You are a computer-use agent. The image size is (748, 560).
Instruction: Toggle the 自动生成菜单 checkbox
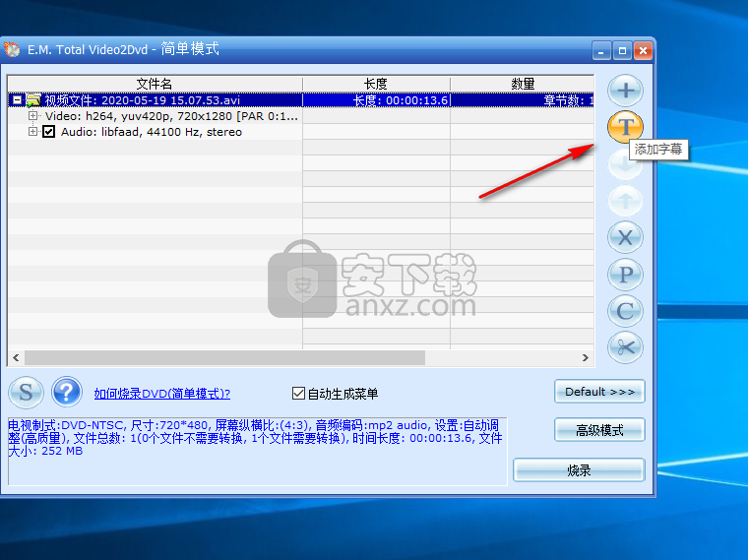click(298, 394)
